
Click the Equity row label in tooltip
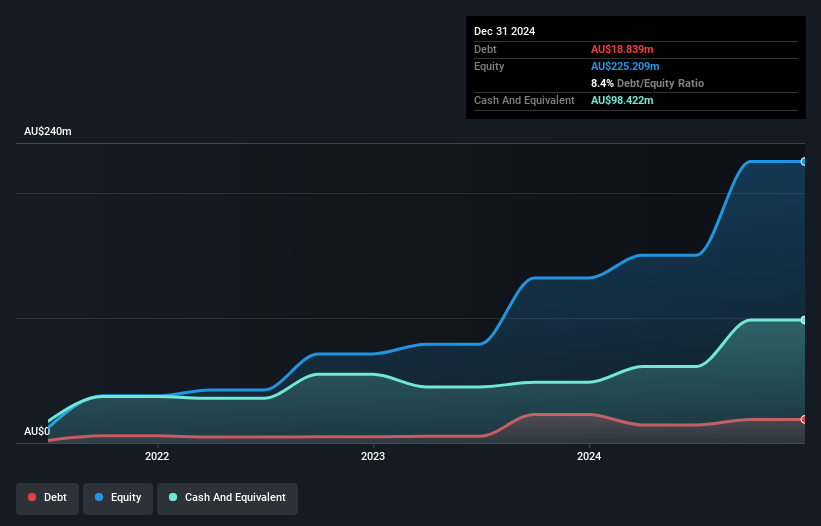pos(489,66)
